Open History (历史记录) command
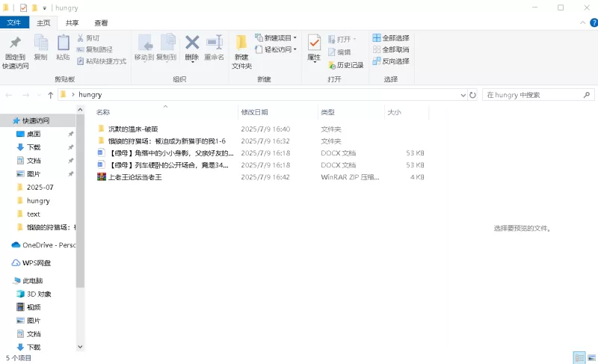 [x=346, y=65]
